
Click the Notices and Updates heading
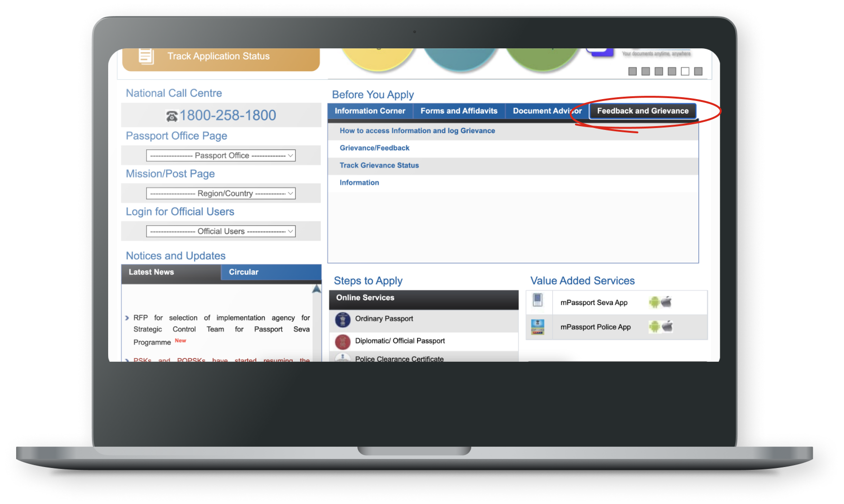(x=176, y=256)
